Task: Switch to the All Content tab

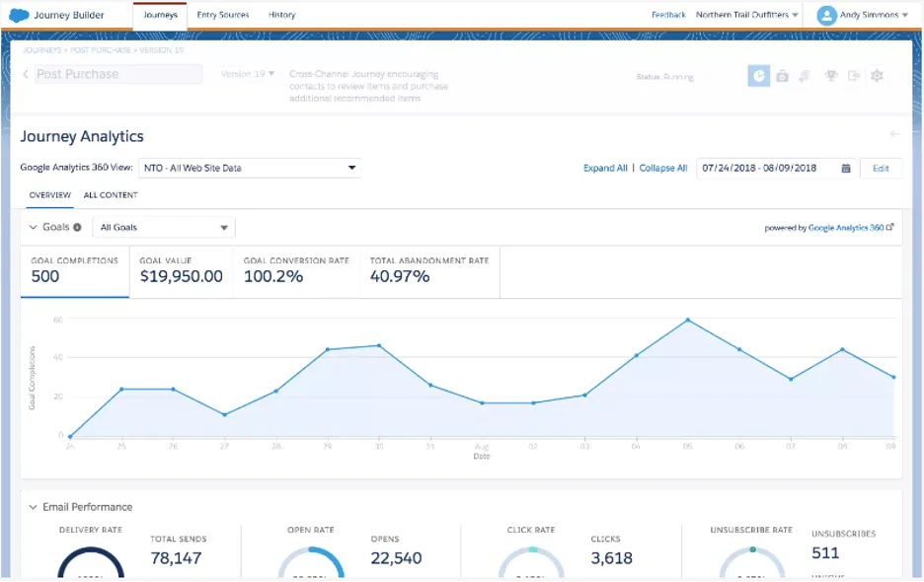Action: click(x=111, y=195)
